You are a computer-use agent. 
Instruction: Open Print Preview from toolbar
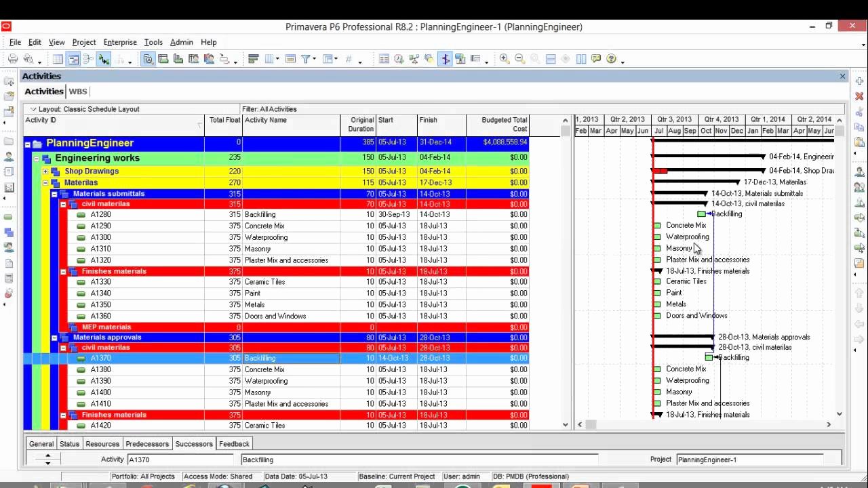coord(28,60)
